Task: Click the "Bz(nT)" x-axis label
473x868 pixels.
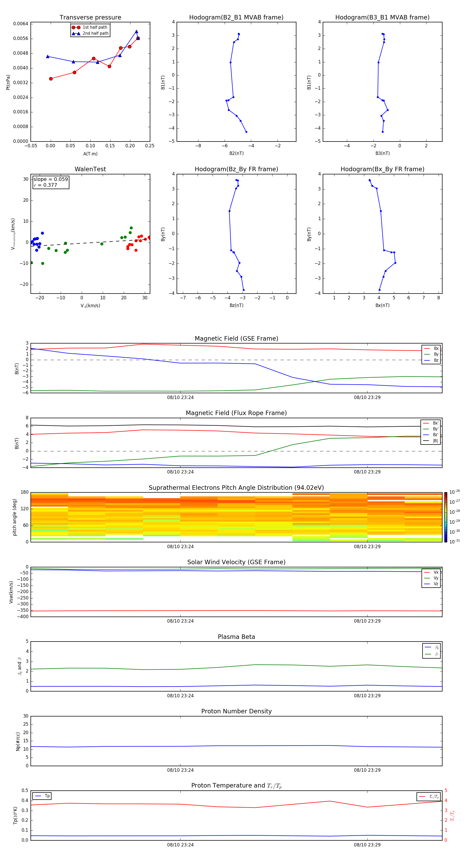Action: point(236,305)
